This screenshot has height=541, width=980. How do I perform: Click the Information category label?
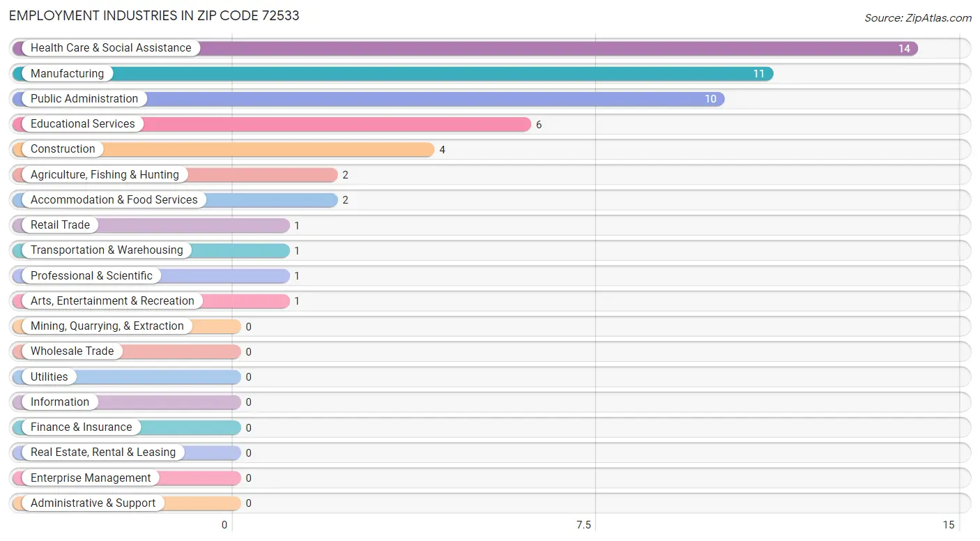point(60,402)
